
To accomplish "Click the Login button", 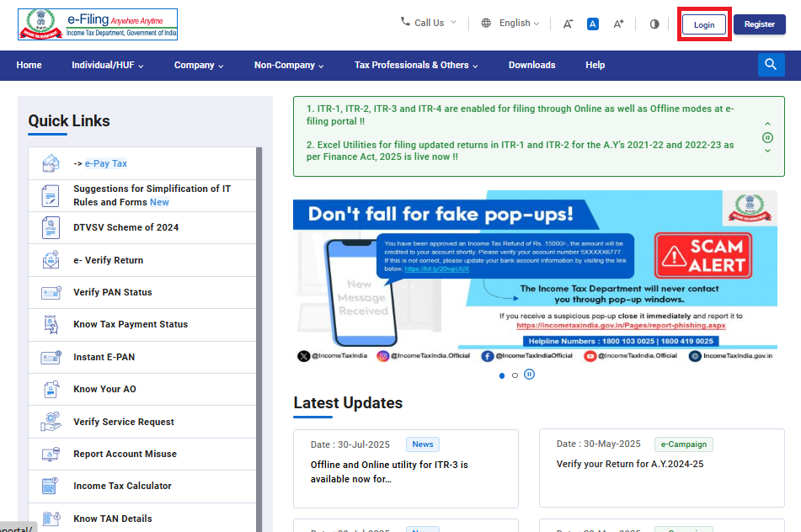I will pyautogui.click(x=703, y=24).
